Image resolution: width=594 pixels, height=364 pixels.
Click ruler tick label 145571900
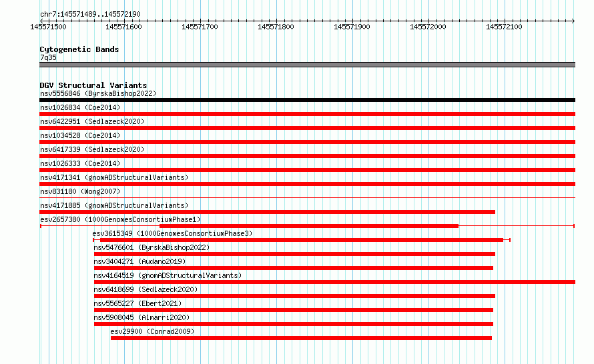tap(352, 27)
